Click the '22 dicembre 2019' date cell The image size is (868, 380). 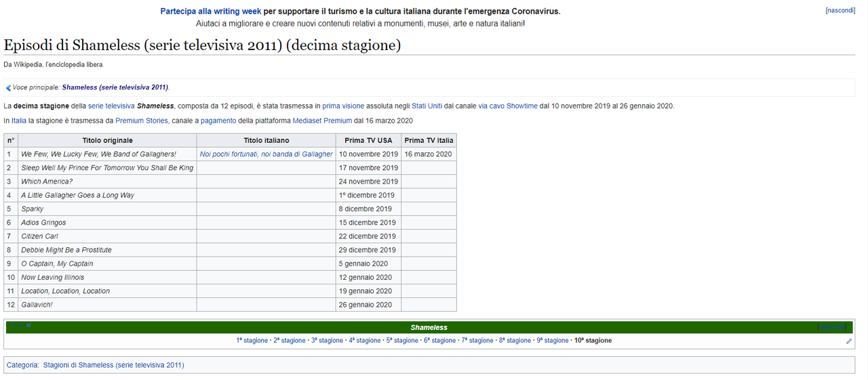pos(369,236)
